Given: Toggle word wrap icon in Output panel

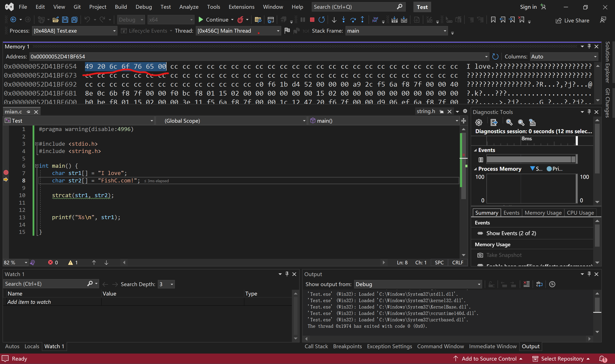Looking at the screenshot, I should pyautogui.click(x=539, y=284).
